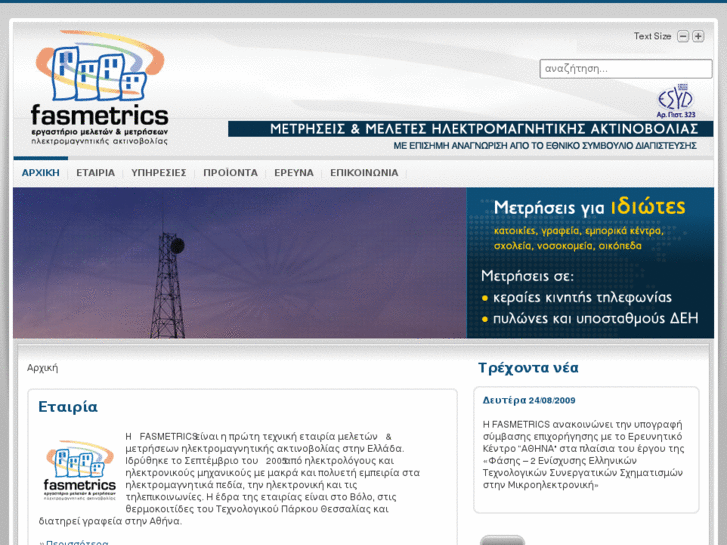Click the πυλώνες και υποσταθμούς ΔΕΗ bullet
727x545 pixels.
(595, 319)
